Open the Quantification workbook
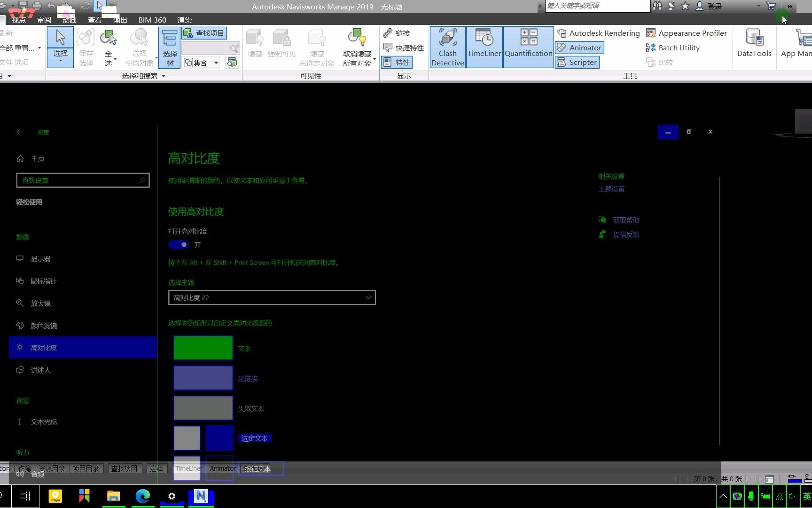The image size is (812, 508). (x=528, y=47)
